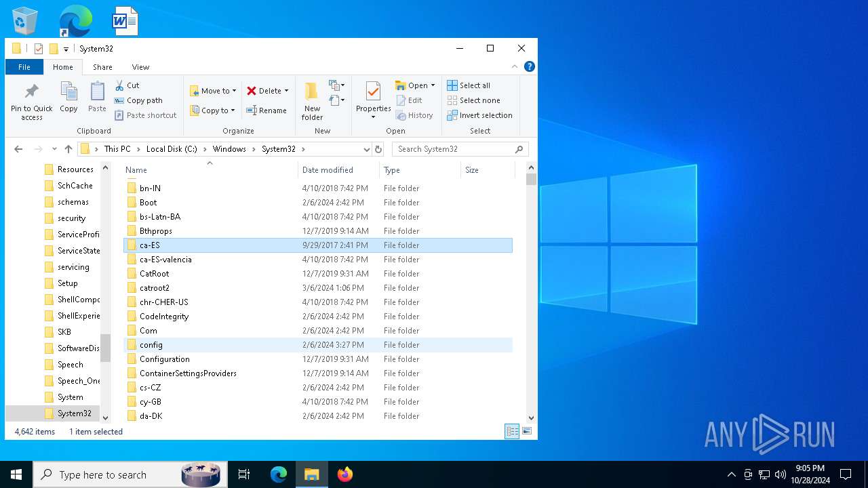The width and height of the screenshot is (868, 488).
Task: Open the Open button dropdown arrow
Action: (433, 85)
